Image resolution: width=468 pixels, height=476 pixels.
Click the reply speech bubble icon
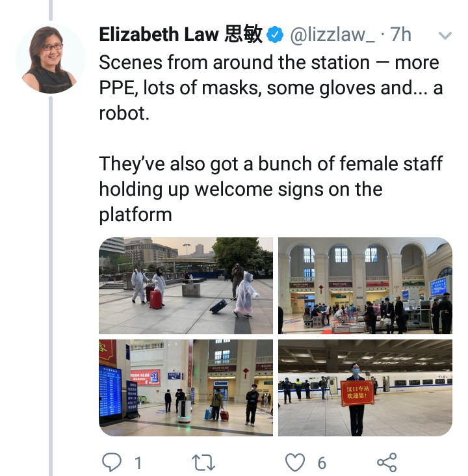112,462
